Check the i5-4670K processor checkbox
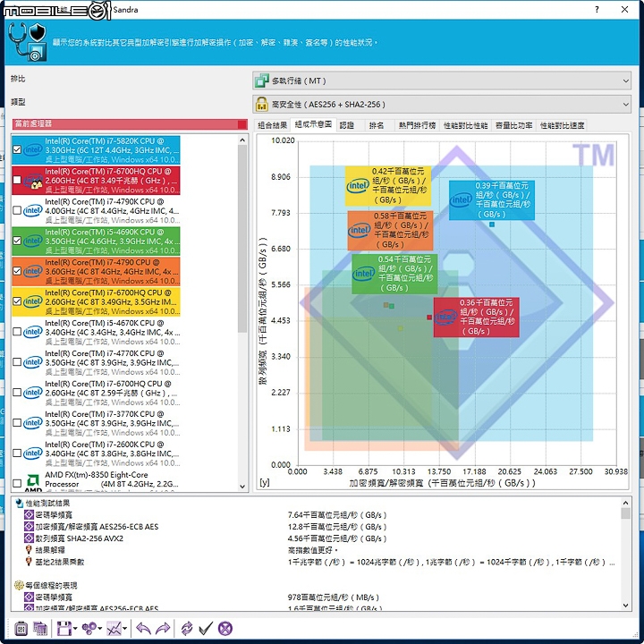 tap(17, 332)
